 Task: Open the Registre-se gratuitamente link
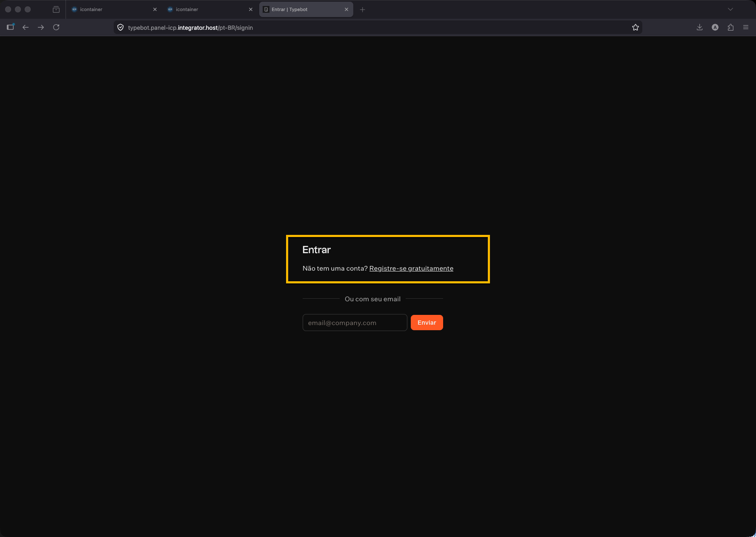pyautogui.click(x=411, y=268)
